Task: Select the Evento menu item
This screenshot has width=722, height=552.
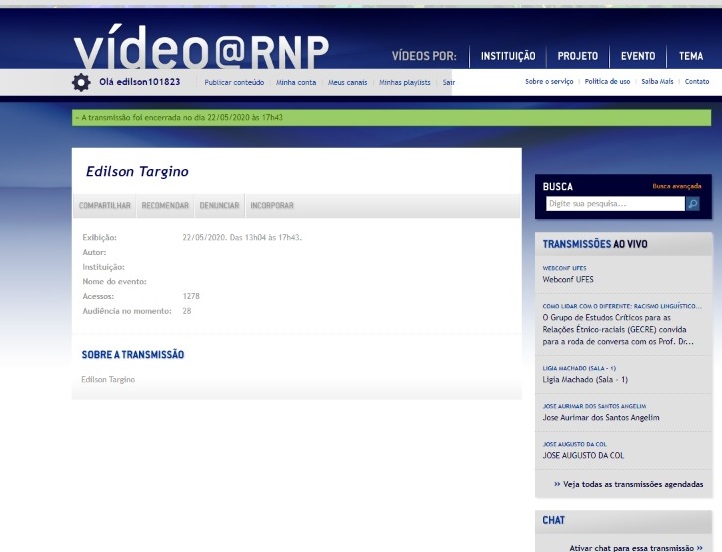Action: 638,56
